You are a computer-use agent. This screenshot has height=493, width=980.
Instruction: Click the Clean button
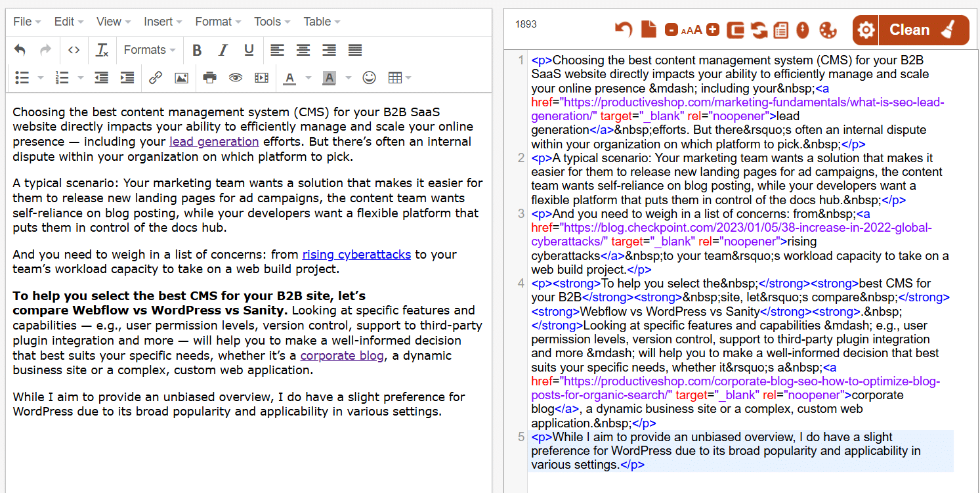[924, 30]
